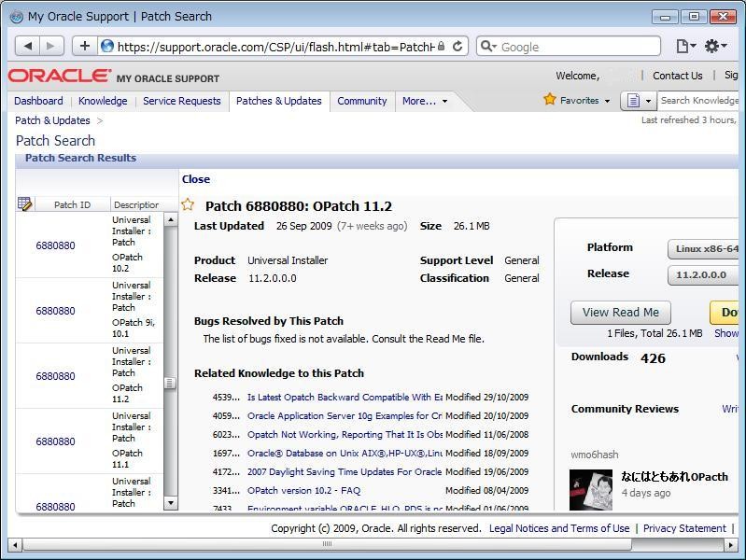Click the URL address field
746x560 pixels.
[x=275, y=47]
